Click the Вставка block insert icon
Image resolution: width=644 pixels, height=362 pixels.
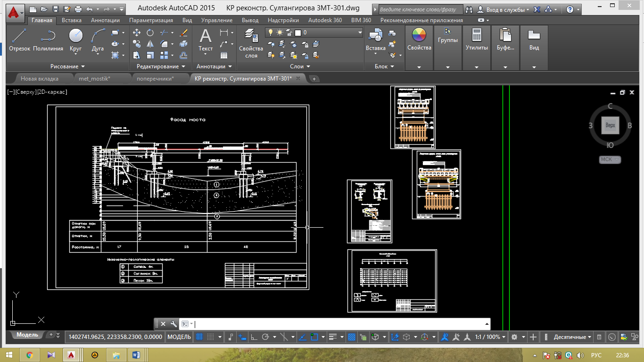(375, 40)
